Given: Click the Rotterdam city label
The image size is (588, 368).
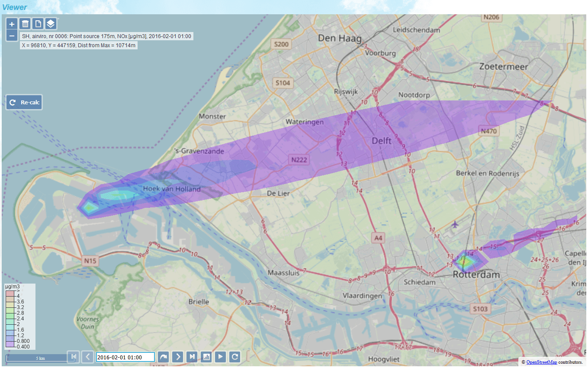Looking at the screenshot, I should point(476,275).
